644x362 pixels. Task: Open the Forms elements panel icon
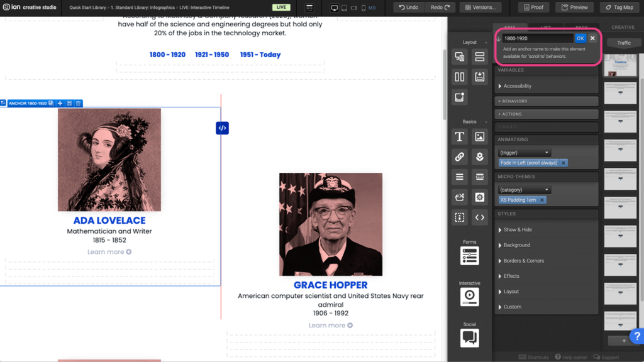[x=469, y=256]
